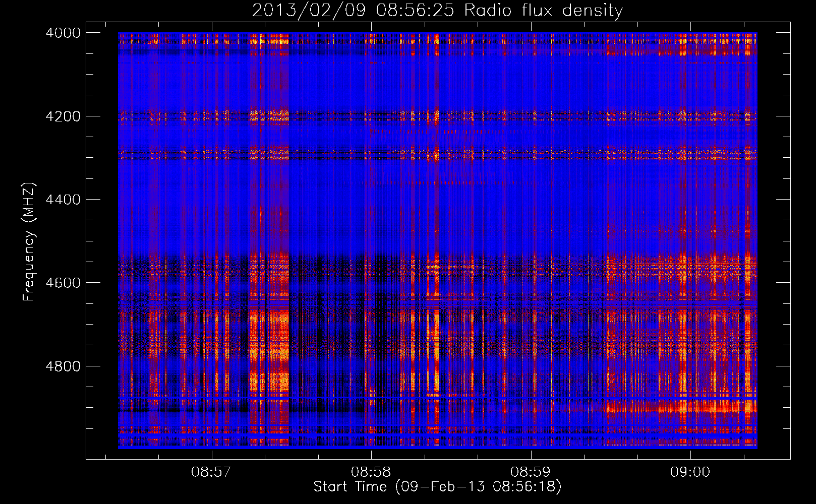Click the 08:59 time axis label
This screenshot has height=504, width=816.
tap(531, 472)
